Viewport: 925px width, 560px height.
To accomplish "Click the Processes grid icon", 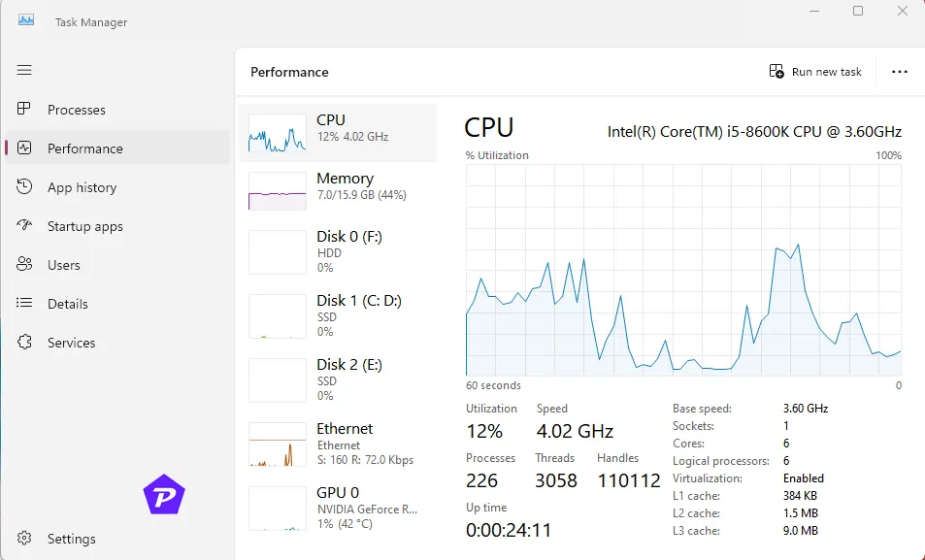I will 25,110.
